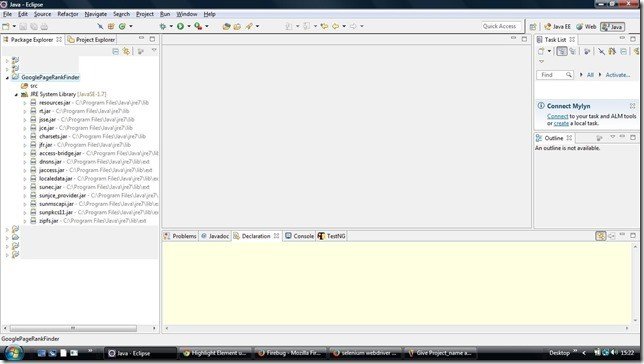Image resolution: width=644 pixels, height=364 pixels.
Task: Open the Navigate menu
Action: click(x=96, y=14)
